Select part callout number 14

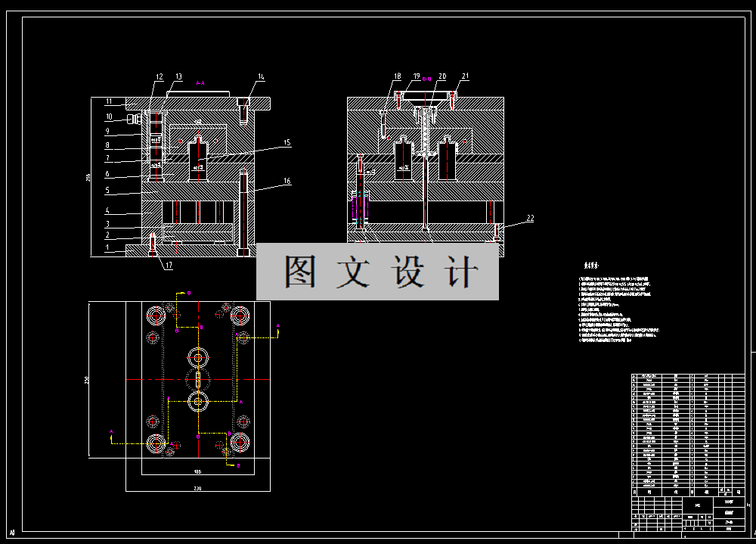pos(261,76)
